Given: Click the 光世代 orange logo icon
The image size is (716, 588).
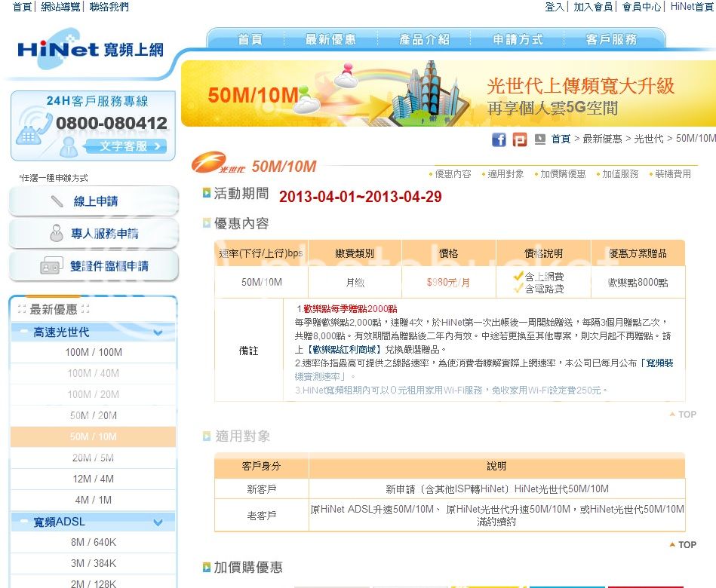Looking at the screenshot, I should 217,162.
